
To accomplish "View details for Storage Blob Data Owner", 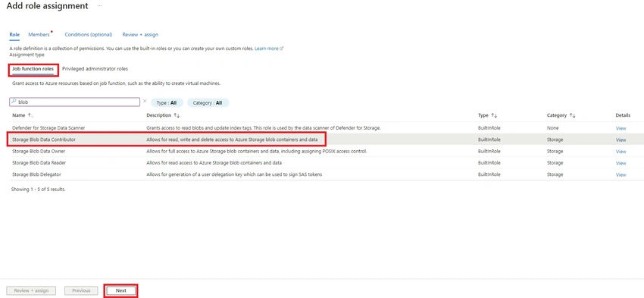I will pos(621,151).
